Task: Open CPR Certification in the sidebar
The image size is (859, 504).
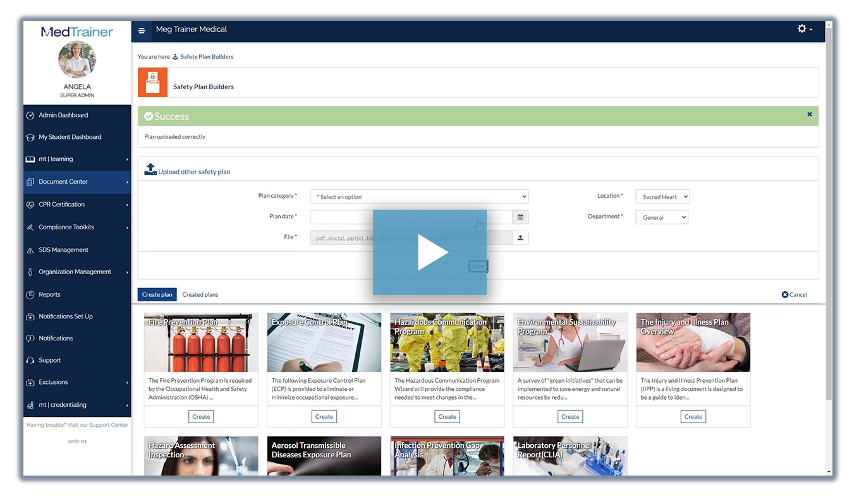Action: [63, 204]
